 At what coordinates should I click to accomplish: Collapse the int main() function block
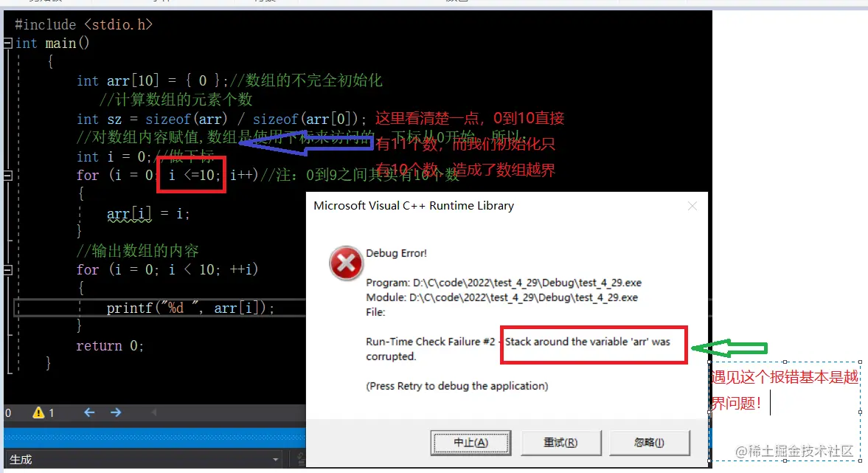pos(8,44)
